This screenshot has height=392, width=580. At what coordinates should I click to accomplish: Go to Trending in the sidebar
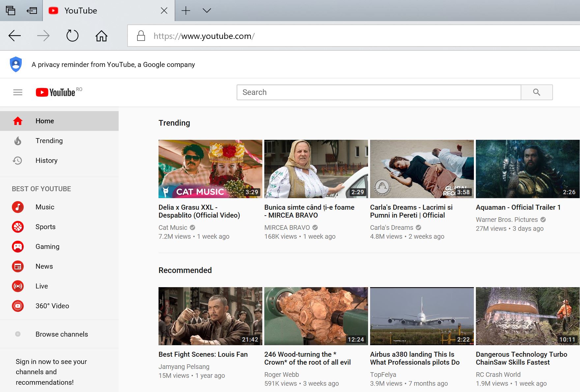(x=49, y=141)
